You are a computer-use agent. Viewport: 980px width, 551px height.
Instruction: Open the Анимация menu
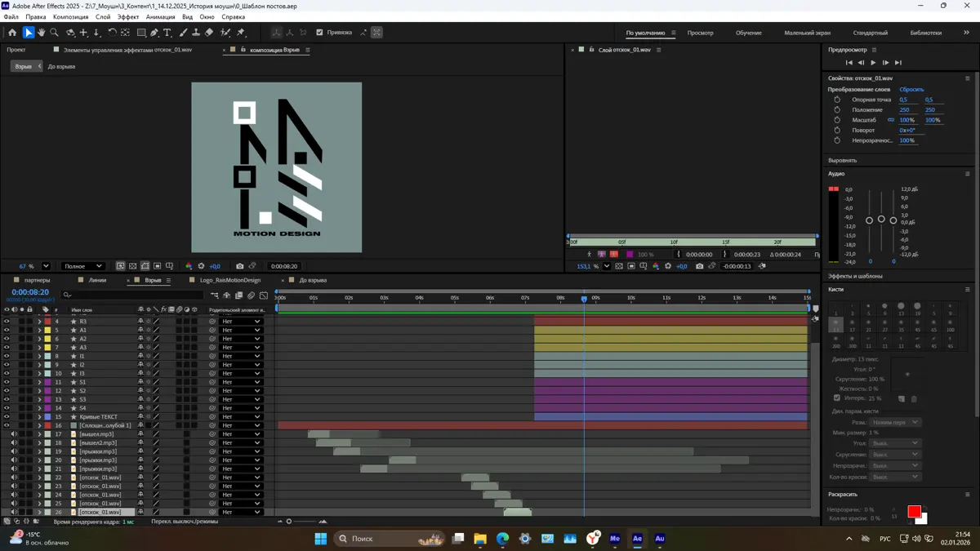tap(161, 17)
